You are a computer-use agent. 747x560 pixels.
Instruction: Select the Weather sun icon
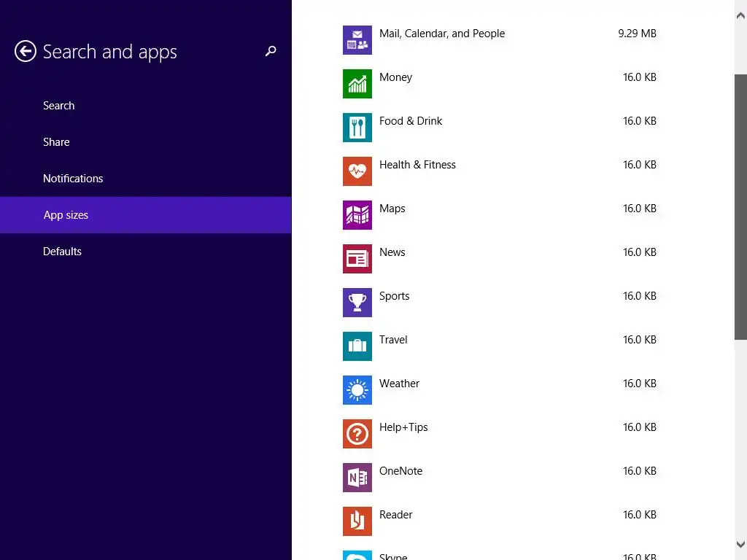[357, 391]
